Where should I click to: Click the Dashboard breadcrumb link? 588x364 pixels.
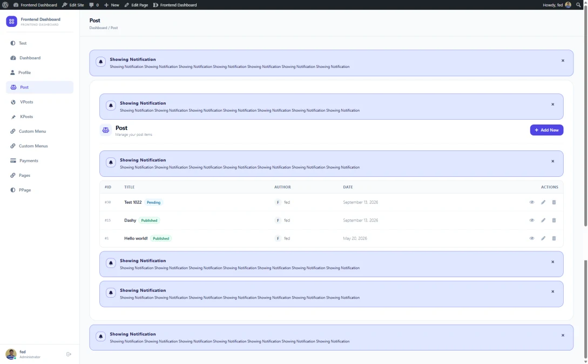[98, 28]
